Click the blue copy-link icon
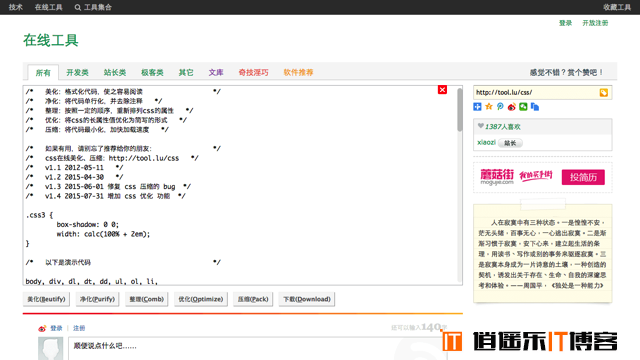 pos(535,107)
